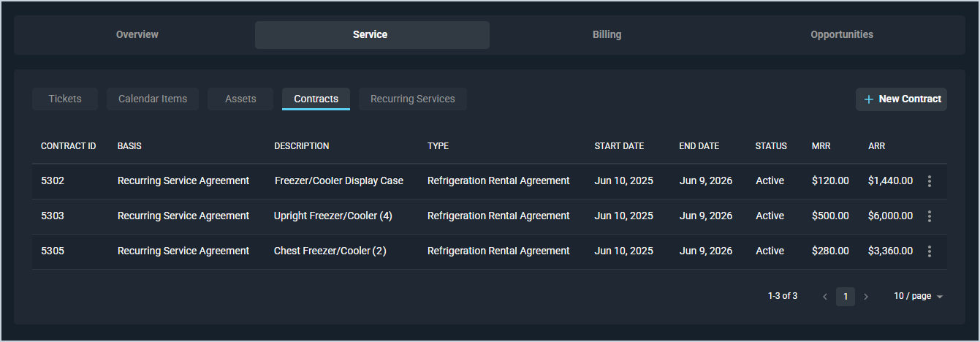Select the Chest Freezer/Cooler (2) contract row
980x342 pixels.
click(330, 251)
